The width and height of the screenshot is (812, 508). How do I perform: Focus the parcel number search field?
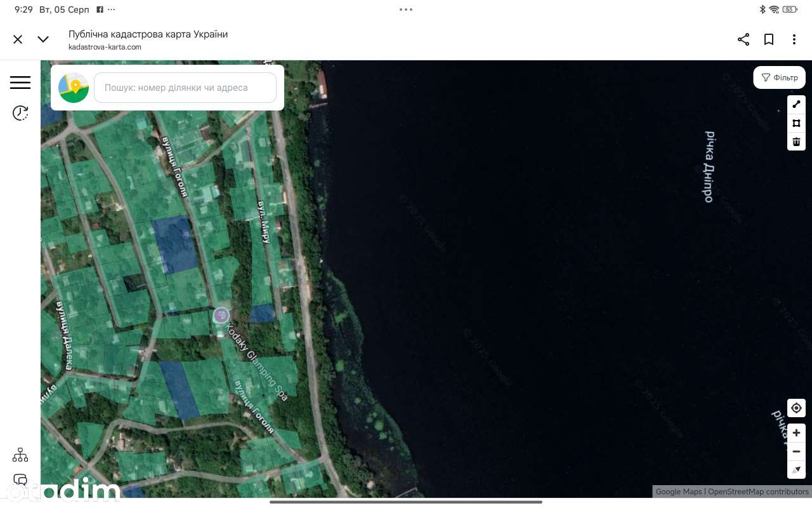coord(185,88)
